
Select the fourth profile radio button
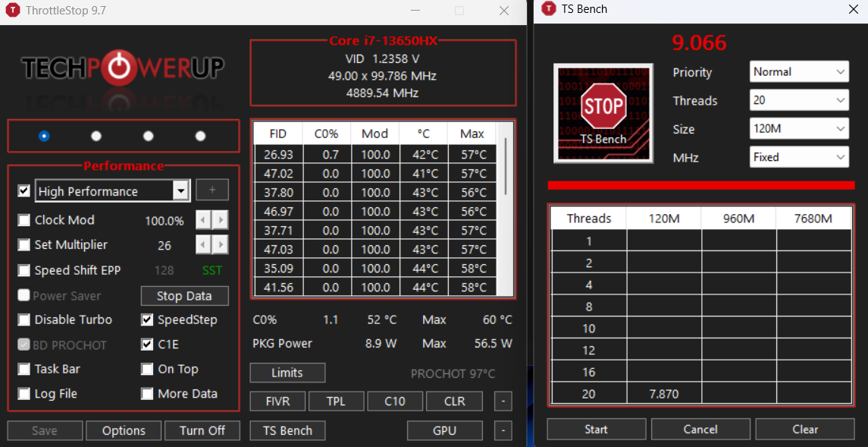(x=200, y=136)
